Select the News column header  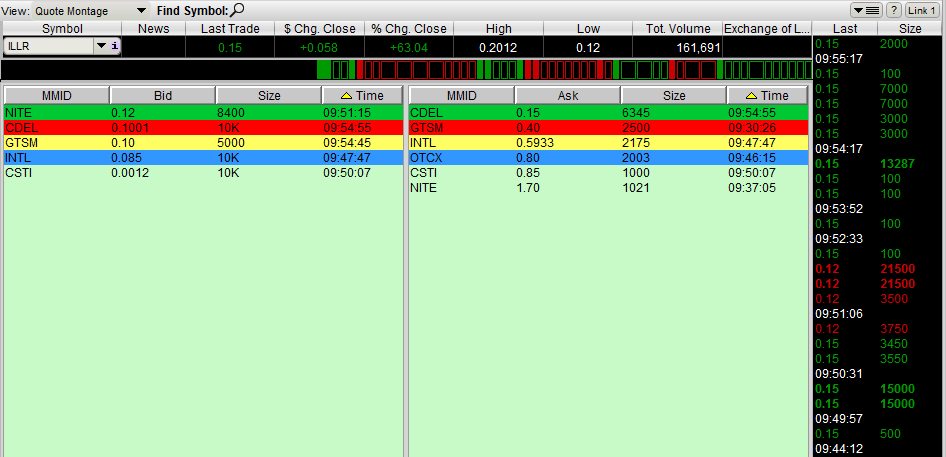click(x=154, y=28)
